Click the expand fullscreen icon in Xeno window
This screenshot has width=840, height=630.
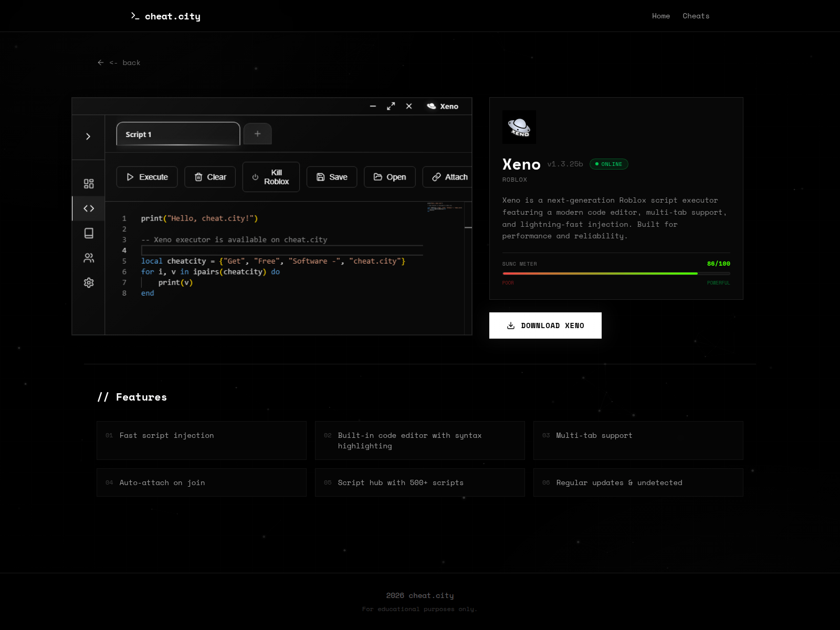391,106
